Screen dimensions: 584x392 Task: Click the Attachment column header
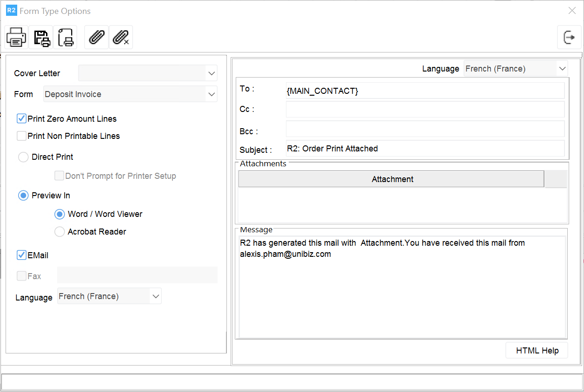click(392, 179)
